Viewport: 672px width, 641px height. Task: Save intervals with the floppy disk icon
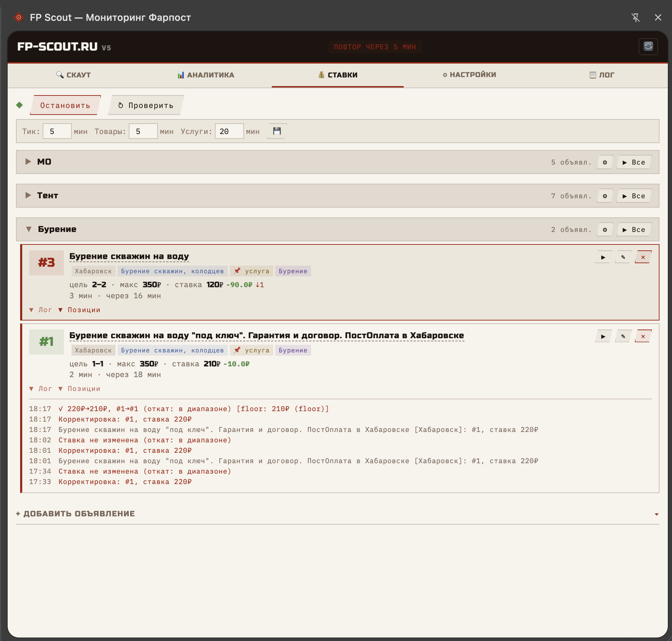pyautogui.click(x=277, y=131)
